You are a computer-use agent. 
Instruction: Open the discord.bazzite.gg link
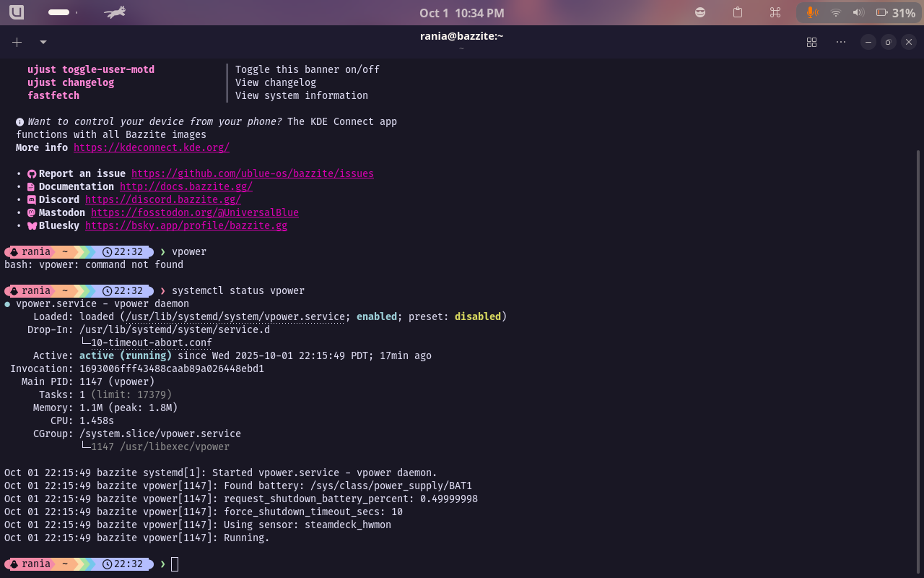point(163,199)
